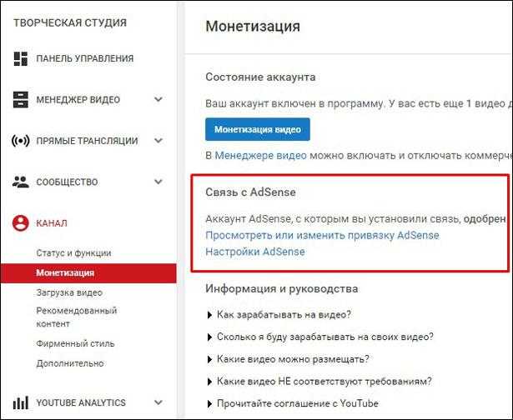Select the Канал menu heading
The width and height of the screenshot is (513, 420).
click(52, 223)
